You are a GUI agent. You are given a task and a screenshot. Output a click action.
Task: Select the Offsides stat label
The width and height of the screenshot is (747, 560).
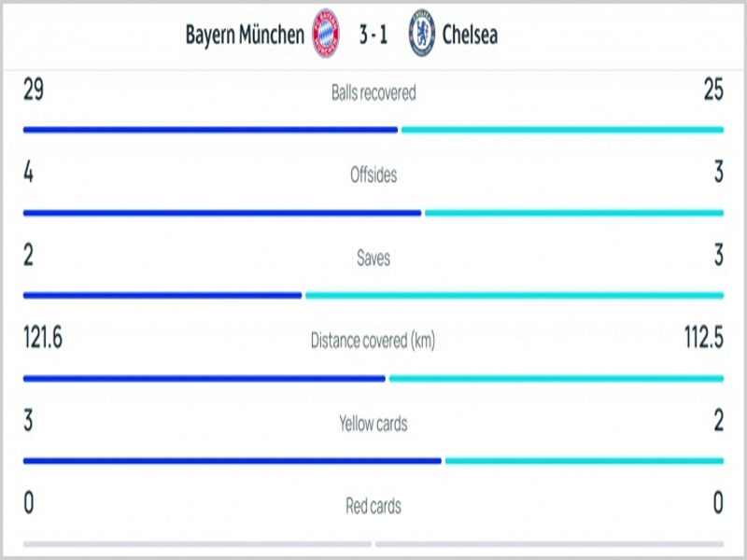tap(373, 175)
